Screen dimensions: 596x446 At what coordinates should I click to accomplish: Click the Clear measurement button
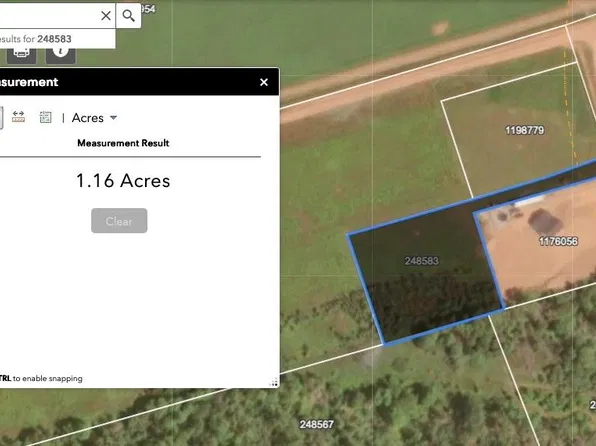click(x=119, y=221)
